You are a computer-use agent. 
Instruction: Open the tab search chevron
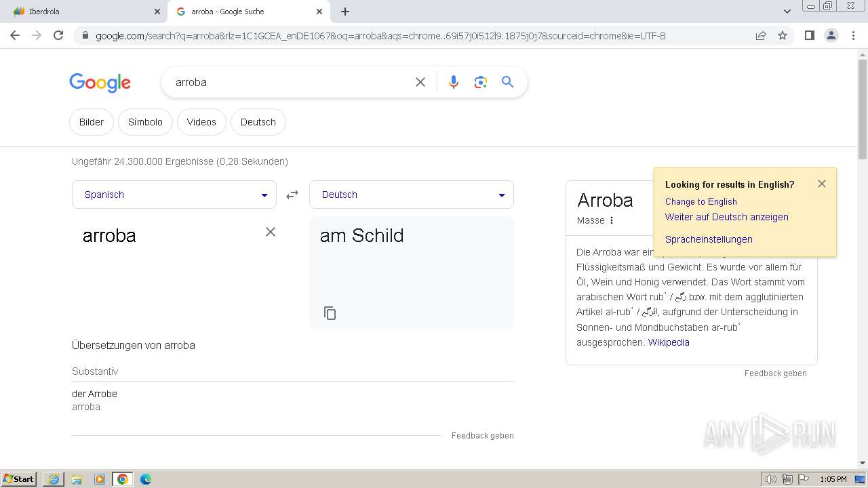(x=787, y=12)
